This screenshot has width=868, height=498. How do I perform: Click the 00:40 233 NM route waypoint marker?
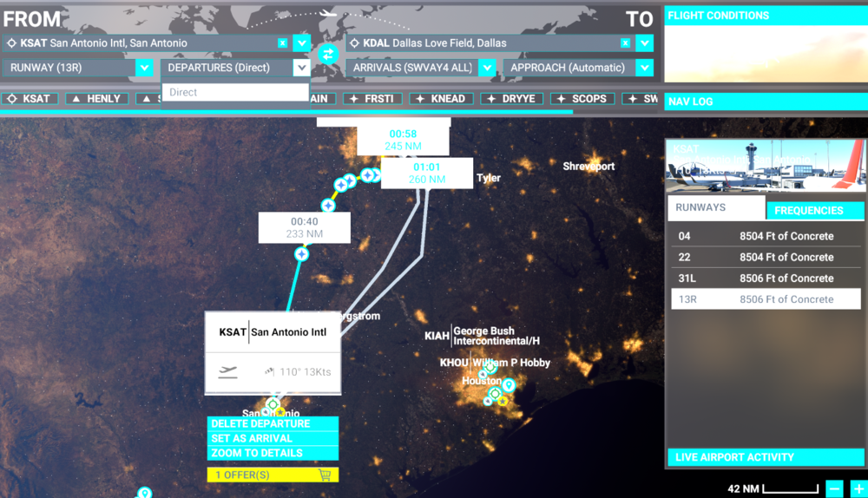pos(301,254)
